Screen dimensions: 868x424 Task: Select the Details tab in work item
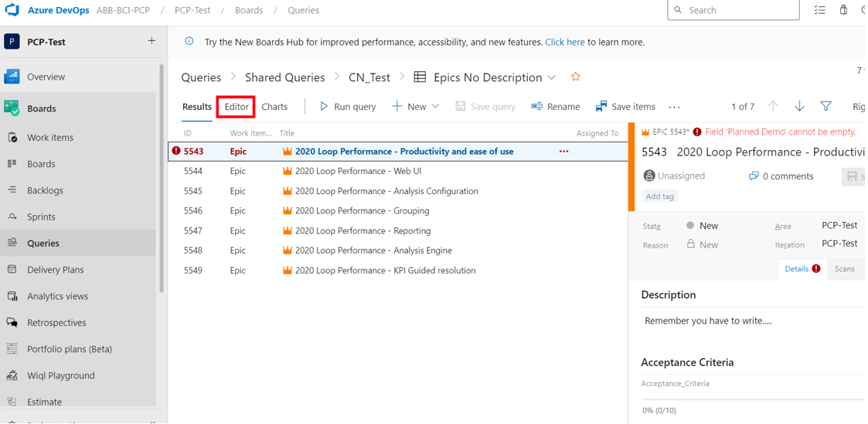click(x=802, y=268)
